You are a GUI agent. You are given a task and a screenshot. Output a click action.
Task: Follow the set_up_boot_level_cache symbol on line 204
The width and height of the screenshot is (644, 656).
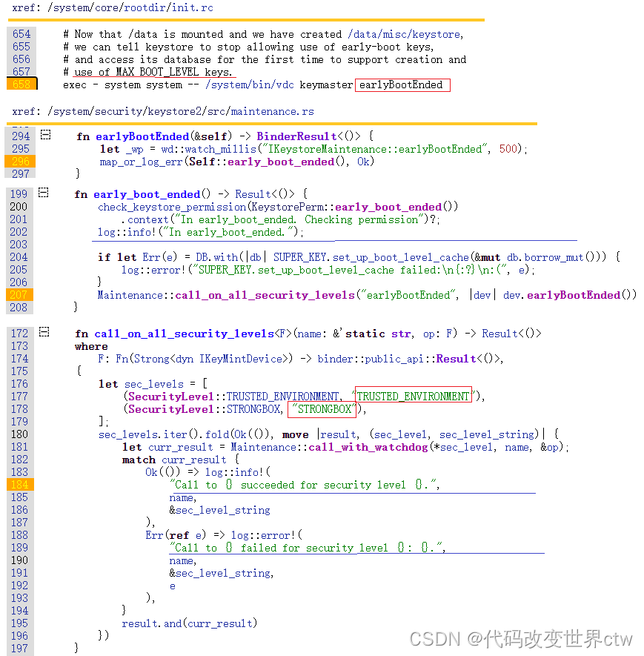[x=401, y=257]
